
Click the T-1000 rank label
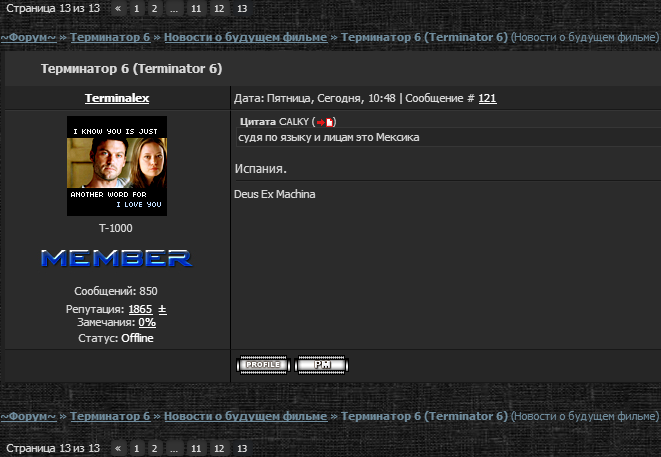[x=116, y=228]
